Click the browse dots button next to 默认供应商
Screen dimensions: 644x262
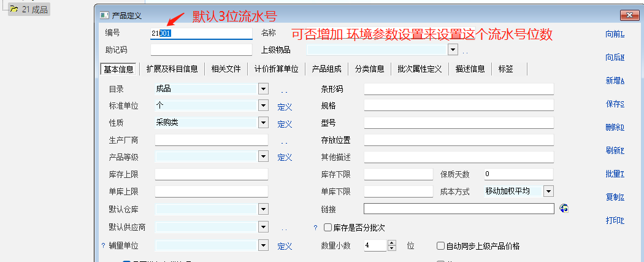tap(284, 228)
